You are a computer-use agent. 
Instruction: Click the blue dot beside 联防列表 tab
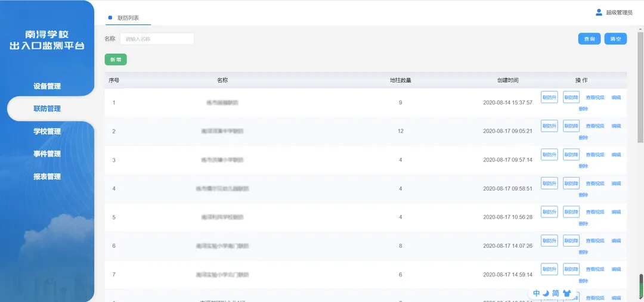(x=110, y=18)
